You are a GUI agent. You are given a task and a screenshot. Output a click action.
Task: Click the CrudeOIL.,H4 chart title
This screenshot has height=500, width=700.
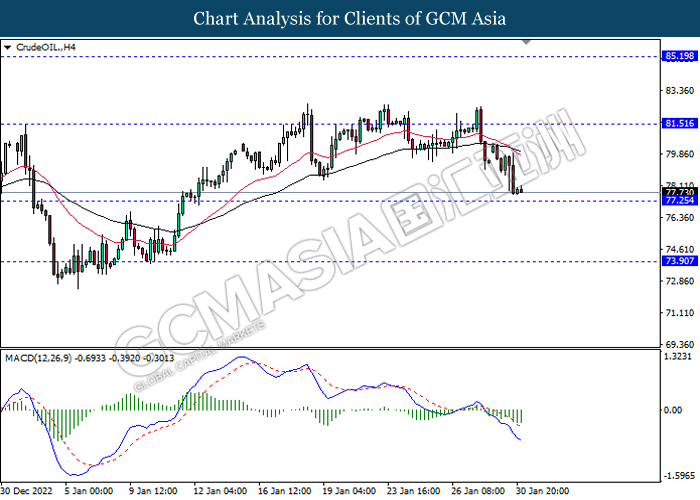(x=46, y=47)
